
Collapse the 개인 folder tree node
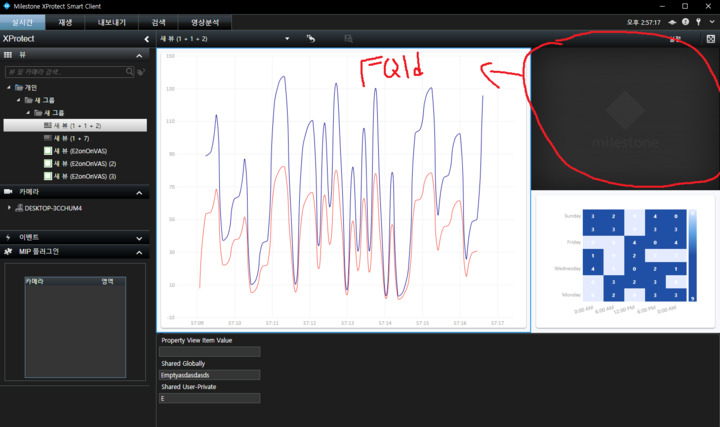[9, 87]
